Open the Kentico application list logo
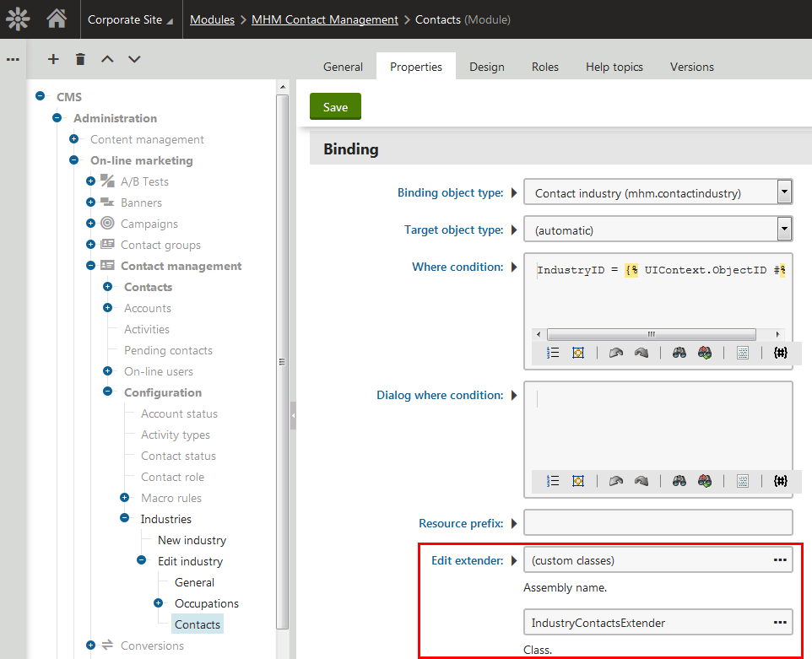 (x=18, y=19)
